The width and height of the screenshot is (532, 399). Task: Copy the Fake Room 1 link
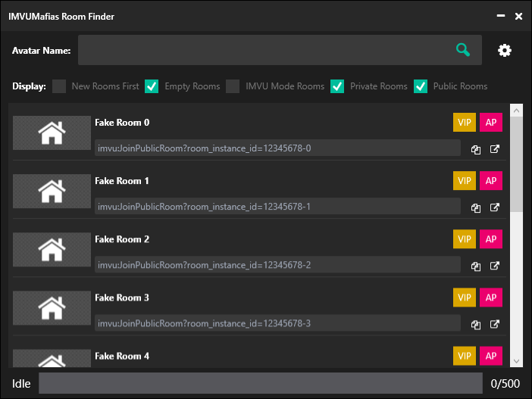(x=476, y=207)
